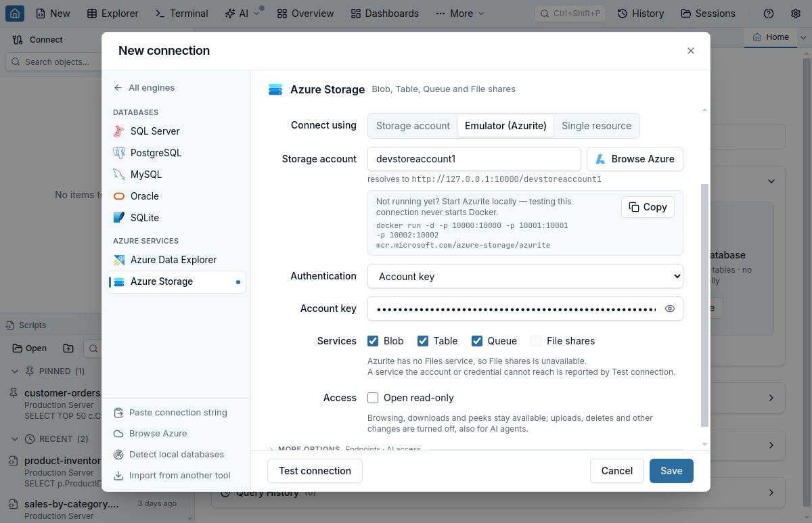Click Import from another tool
This screenshot has width=812, height=523.
pos(171,475)
